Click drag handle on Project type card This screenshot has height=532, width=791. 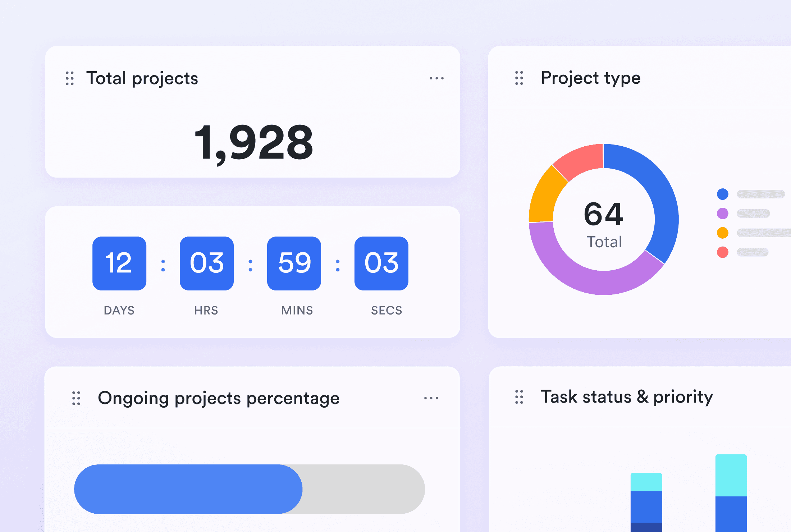[x=519, y=78]
